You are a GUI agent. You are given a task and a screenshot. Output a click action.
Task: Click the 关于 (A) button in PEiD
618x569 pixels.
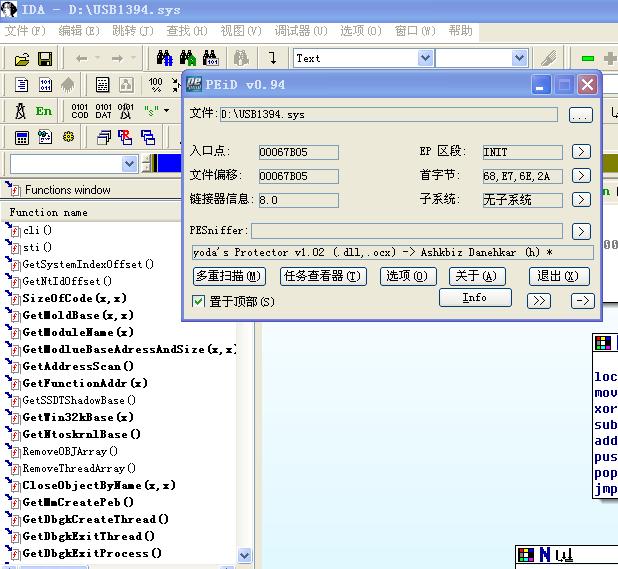click(x=477, y=276)
